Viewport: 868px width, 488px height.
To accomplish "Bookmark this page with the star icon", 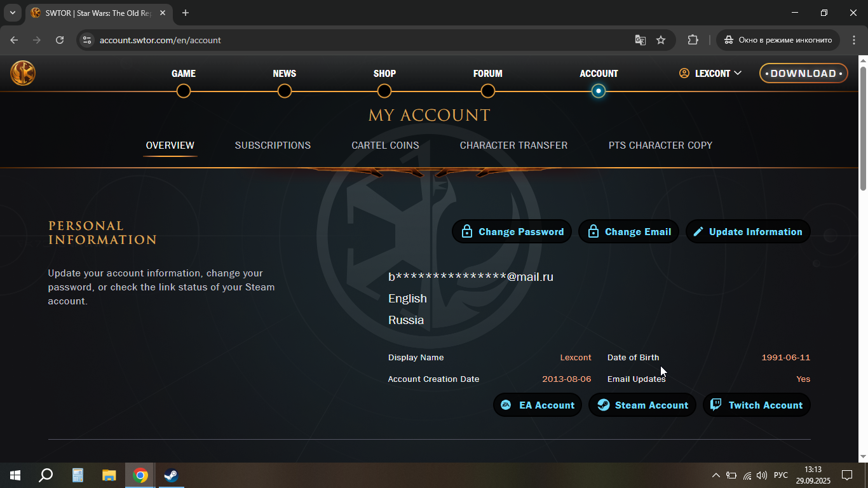I will coord(661,40).
